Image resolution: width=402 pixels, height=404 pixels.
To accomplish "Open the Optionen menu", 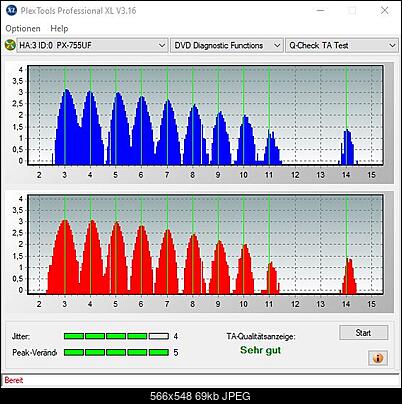I will click(23, 29).
